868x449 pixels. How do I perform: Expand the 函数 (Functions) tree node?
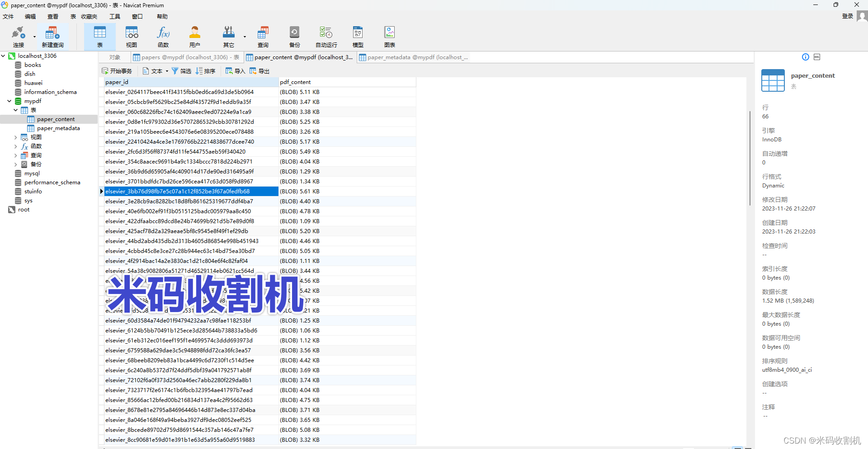[x=16, y=146]
